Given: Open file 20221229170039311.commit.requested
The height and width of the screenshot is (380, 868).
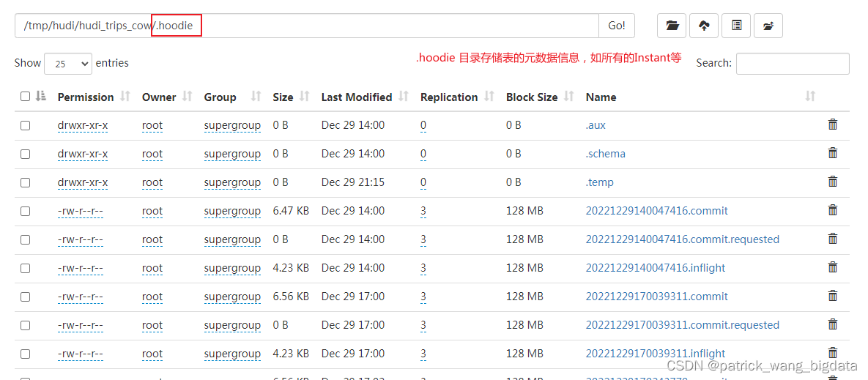Looking at the screenshot, I should click(x=683, y=325).
